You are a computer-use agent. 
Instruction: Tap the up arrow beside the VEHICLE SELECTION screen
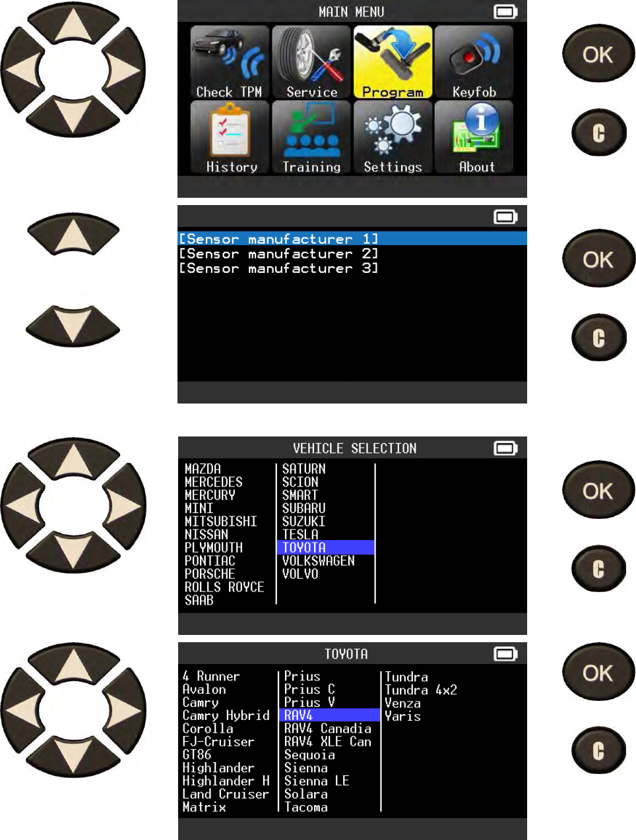coord(73,458)
